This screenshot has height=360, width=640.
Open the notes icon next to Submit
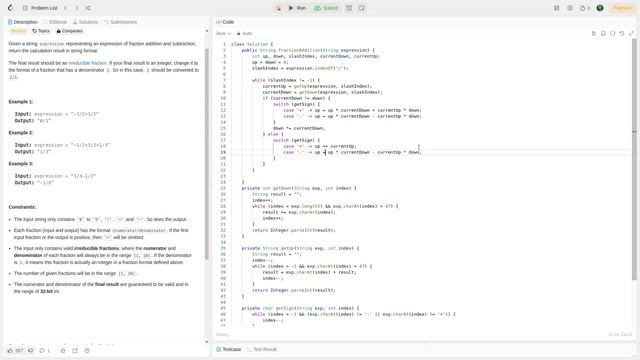coord(349,8)
